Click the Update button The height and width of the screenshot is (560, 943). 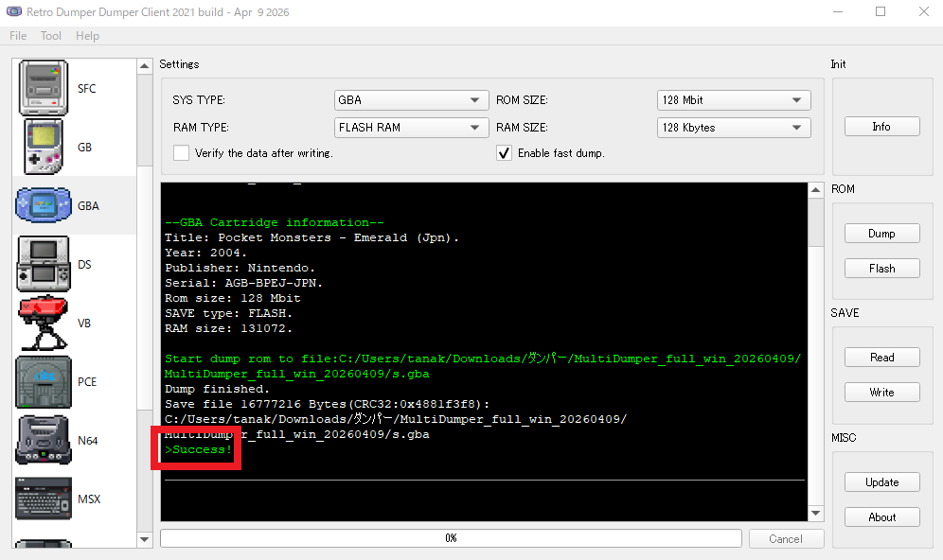pos(881,481)
